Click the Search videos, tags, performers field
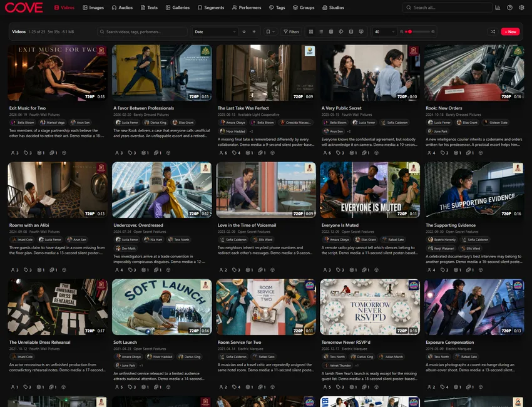The width and height of the screenshot is (532, 407). (x=142, y=31)
